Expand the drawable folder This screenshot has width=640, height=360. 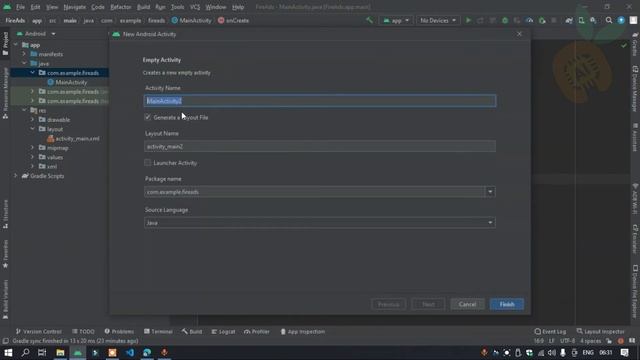pos(32,120)
